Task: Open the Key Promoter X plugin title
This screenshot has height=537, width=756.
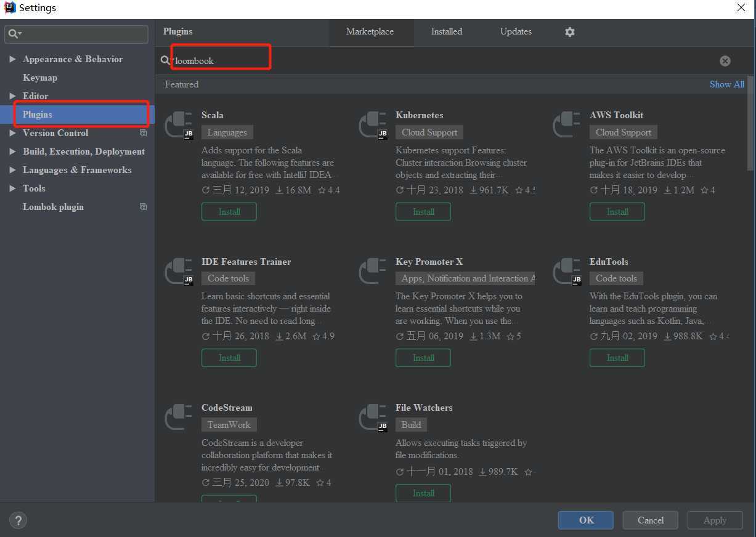Action: click(x=429, y=262)
